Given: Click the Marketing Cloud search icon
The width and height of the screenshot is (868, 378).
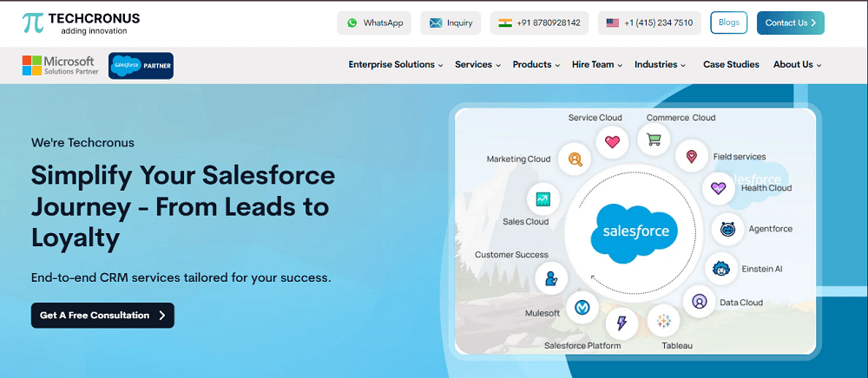Looking at the screenshot, I should click(x=574, y=159).
